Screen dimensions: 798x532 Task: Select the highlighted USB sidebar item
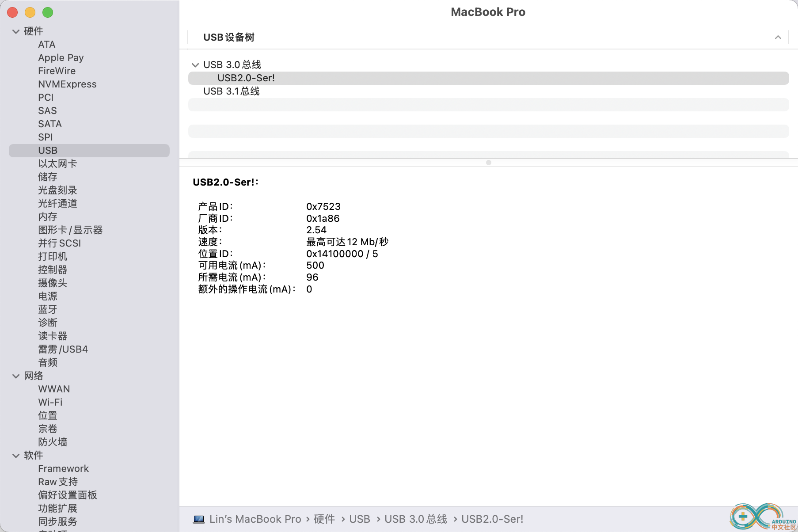pyautogui.click(x=89, y=151)
